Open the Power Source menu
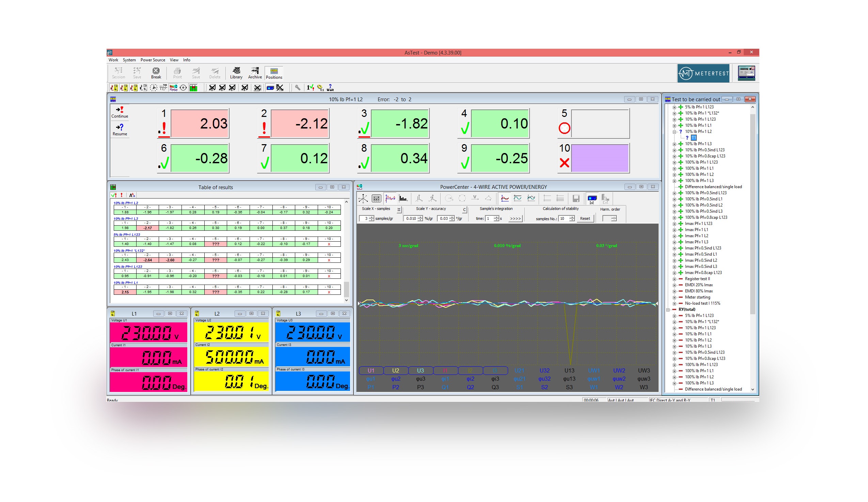Viewport: 868px width, 502px height. [x=153, y=60]
